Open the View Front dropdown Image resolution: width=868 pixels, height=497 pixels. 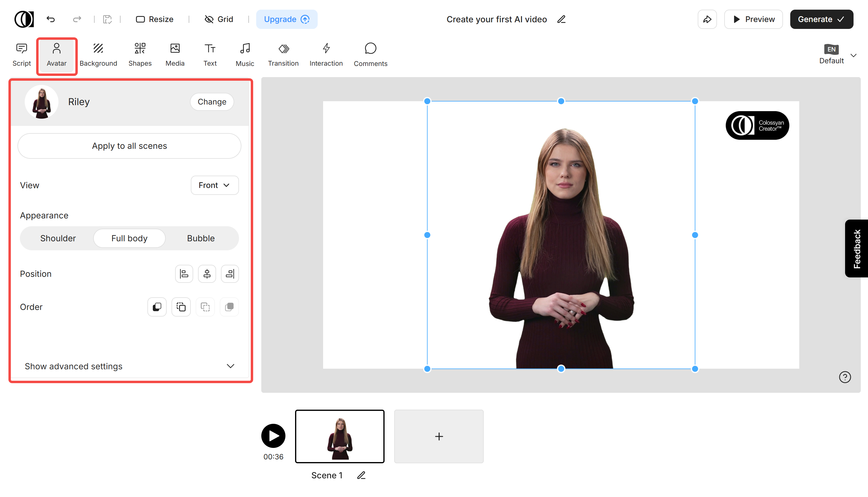pyautogui.click(x=215, y=185)
